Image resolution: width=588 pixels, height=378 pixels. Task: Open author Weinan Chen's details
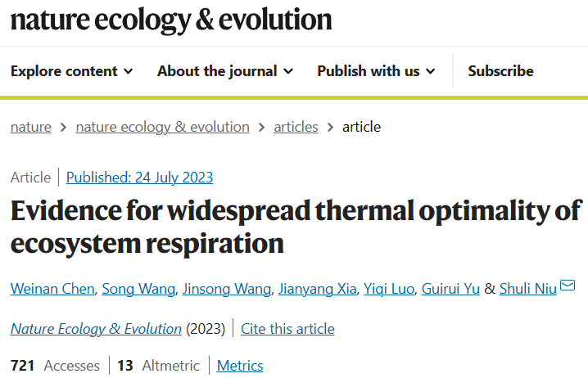click(x=51, y=288)
